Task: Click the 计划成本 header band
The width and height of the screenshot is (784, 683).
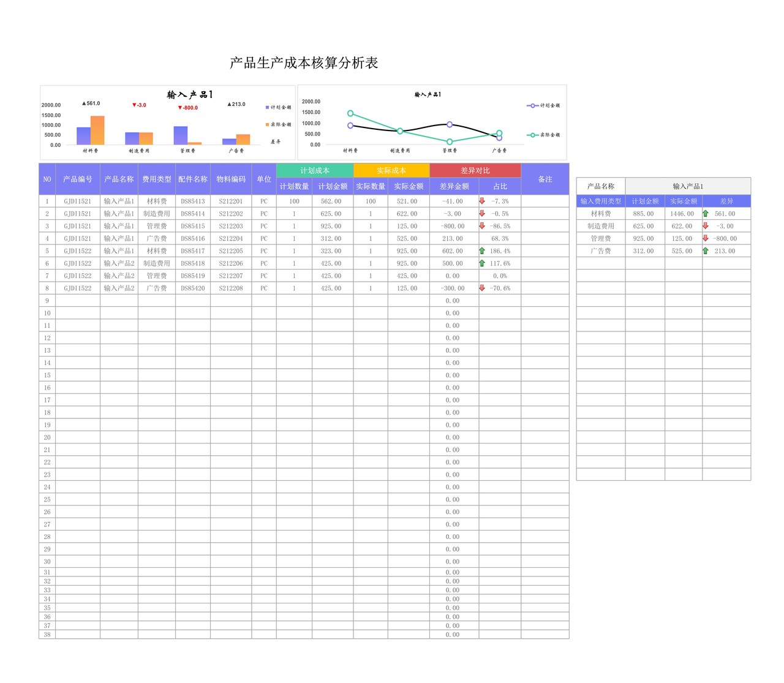Action: pos(316,170)
